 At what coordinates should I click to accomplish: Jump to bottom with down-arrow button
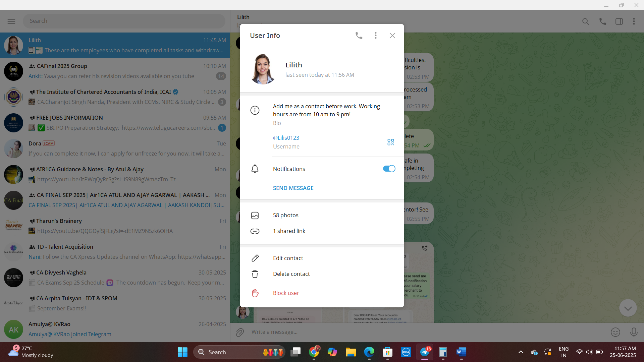coord(628,308)
